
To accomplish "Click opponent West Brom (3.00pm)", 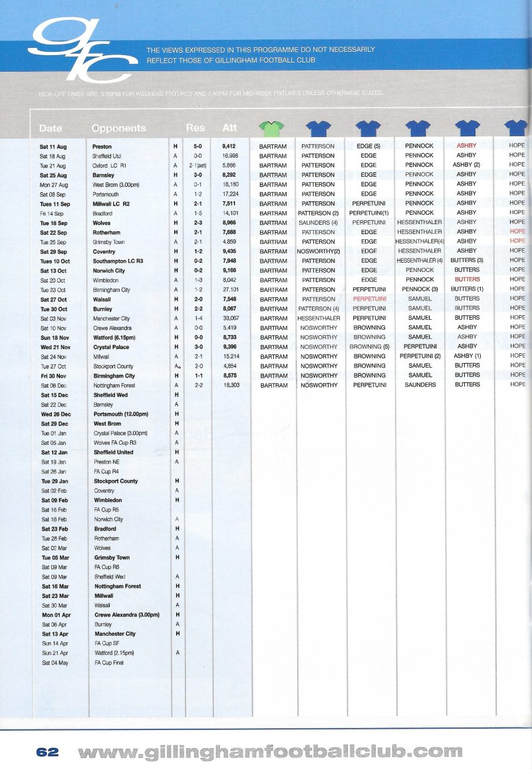I will click(x=116, y=185).
